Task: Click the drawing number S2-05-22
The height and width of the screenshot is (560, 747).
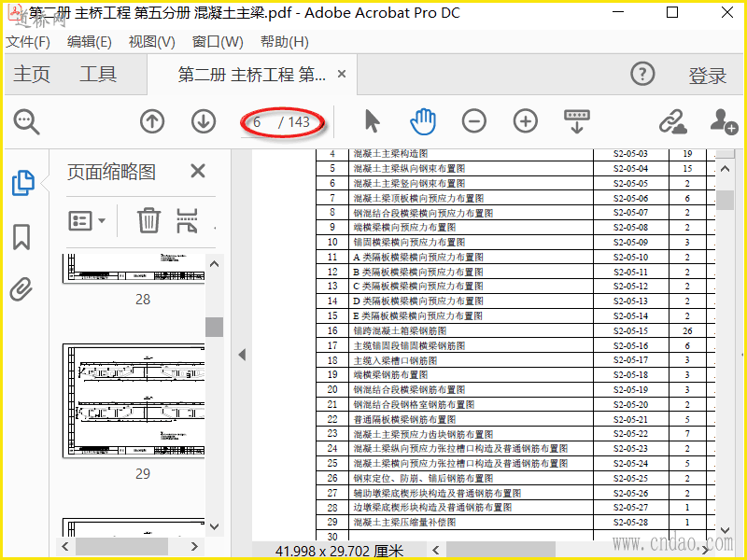Action: [x=630, y=434]
